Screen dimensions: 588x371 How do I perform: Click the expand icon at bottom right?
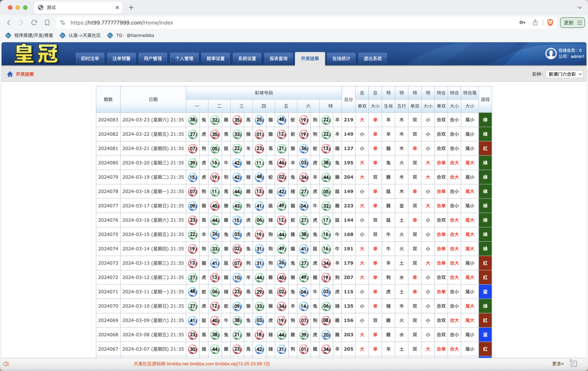pyautogui.click(x=573, y=363)
